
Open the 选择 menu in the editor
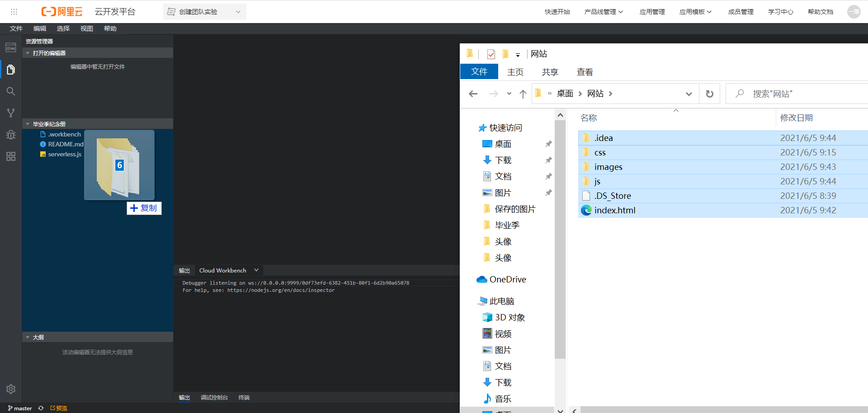tap(63, 28)
